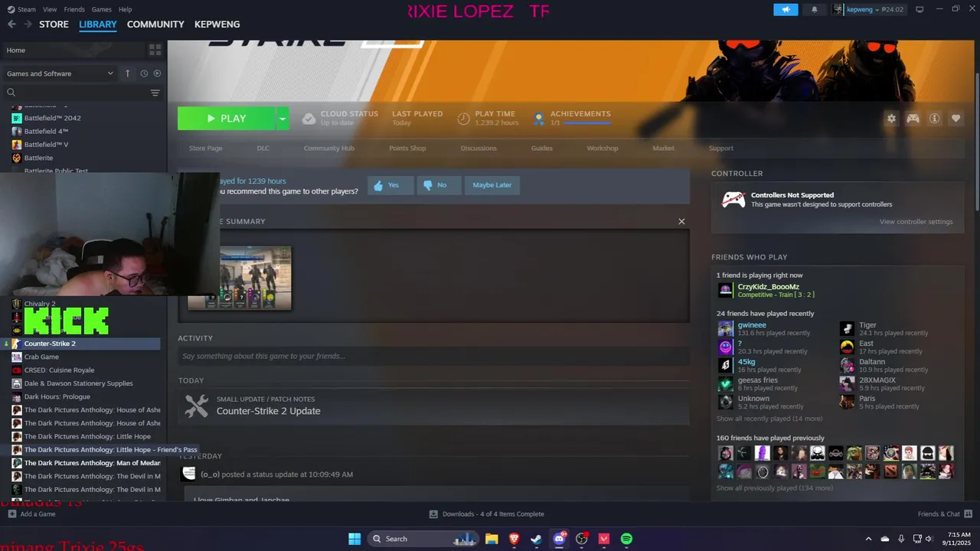Select Crab Game in library list

point(41,357)
